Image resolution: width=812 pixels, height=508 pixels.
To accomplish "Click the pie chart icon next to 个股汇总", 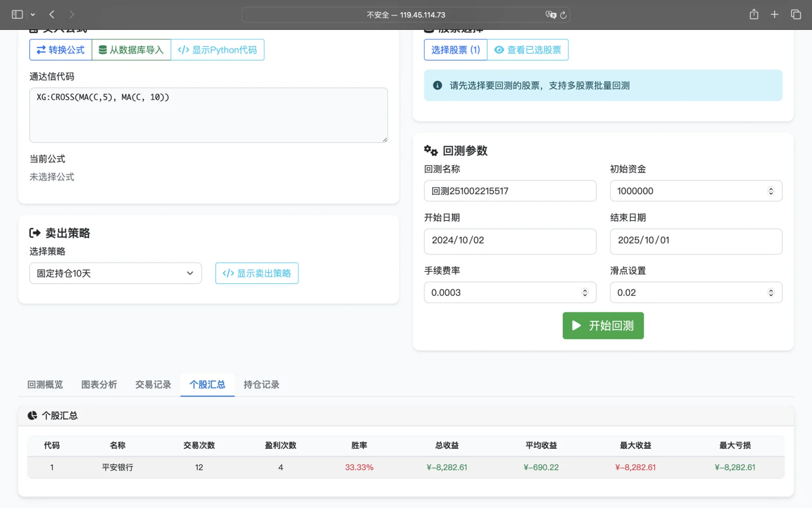I will click(x=31, y=415).
